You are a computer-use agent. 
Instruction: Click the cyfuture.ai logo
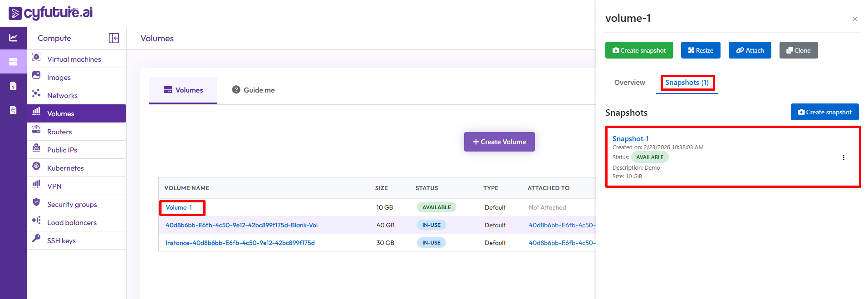51,13
